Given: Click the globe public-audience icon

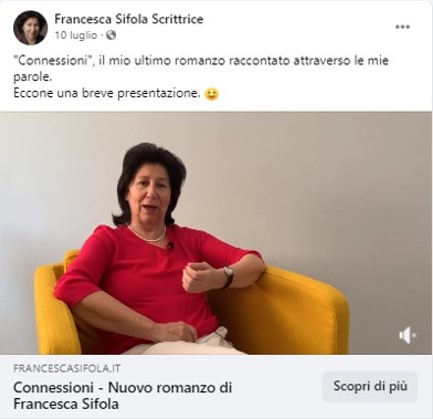Looking at the screenshot, I should tap(111, 35).
